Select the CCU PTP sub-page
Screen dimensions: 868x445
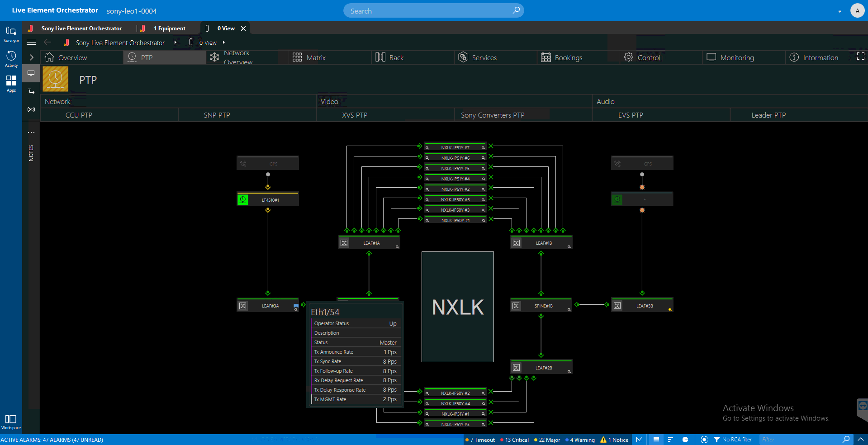pos(109,115)
